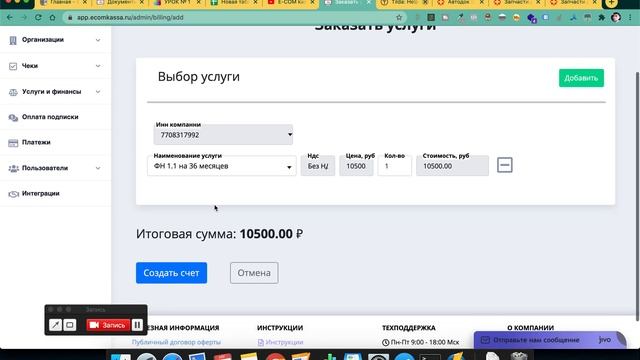The image size is (640, 360).
Task: Click О КОМПАНИИ footer heading
Action: [530, 328]
